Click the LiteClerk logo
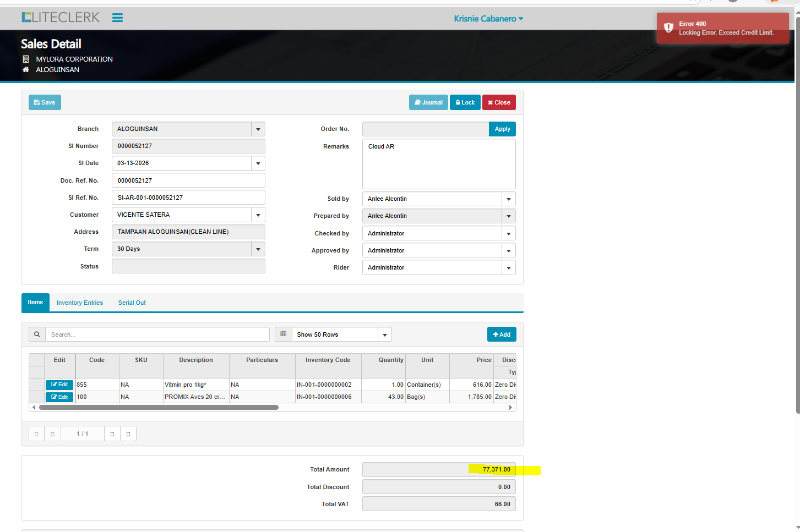 [x=61, y=18]
